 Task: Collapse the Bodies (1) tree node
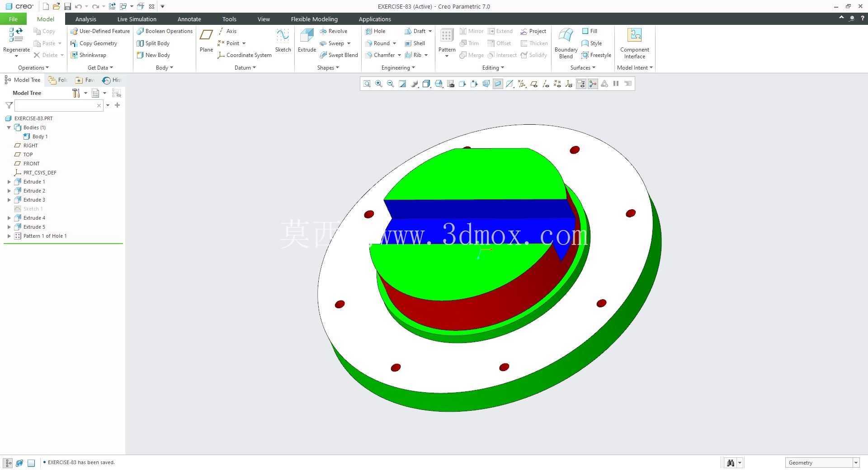(9, 127)
